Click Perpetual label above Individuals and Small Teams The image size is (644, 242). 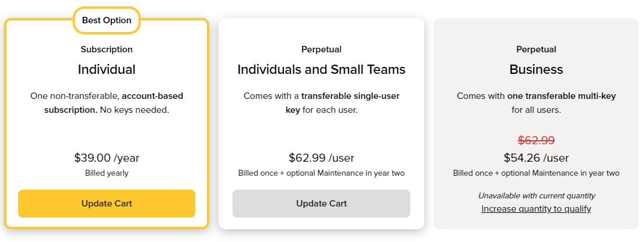click(321, 49)
